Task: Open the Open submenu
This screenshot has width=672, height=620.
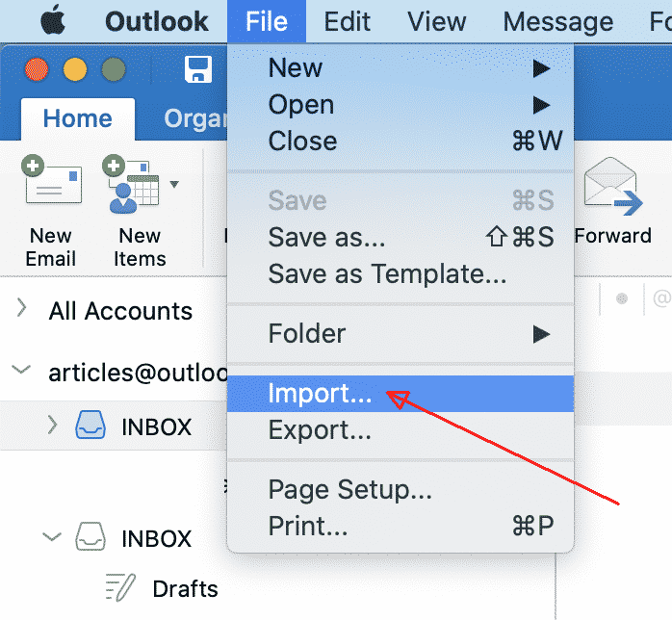Action: coord(401,105)
